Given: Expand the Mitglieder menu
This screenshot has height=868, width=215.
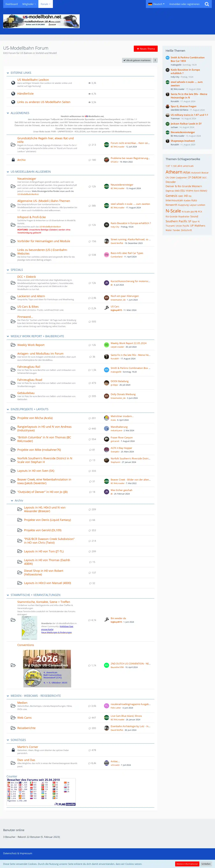Looking at the screenshot, I should point(29,4).
